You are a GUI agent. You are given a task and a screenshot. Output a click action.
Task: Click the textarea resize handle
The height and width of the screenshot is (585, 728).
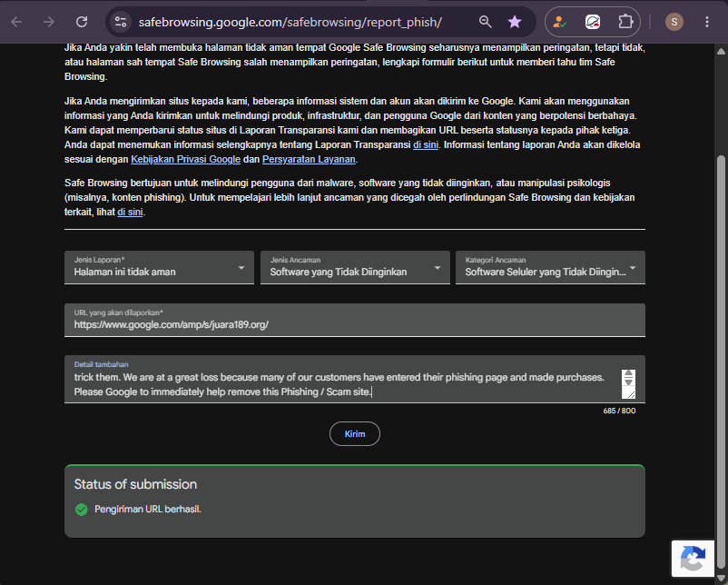(x=631, y=394)
